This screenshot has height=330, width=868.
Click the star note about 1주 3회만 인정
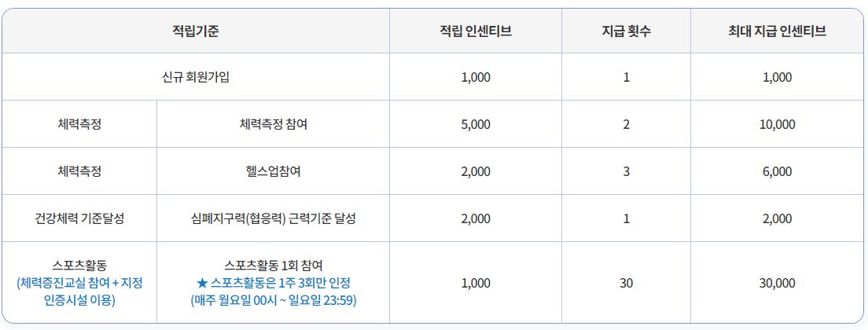point(273,284)
